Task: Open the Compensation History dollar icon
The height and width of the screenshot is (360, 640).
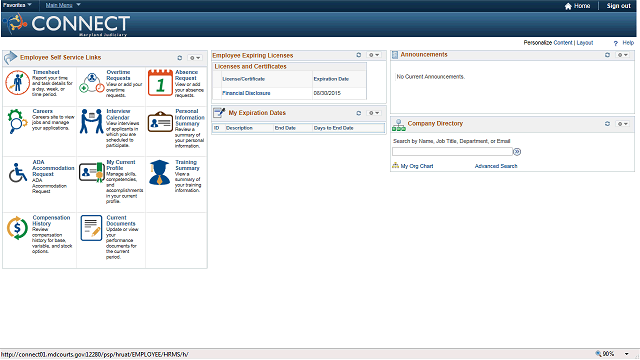Action: coord(18,228)
